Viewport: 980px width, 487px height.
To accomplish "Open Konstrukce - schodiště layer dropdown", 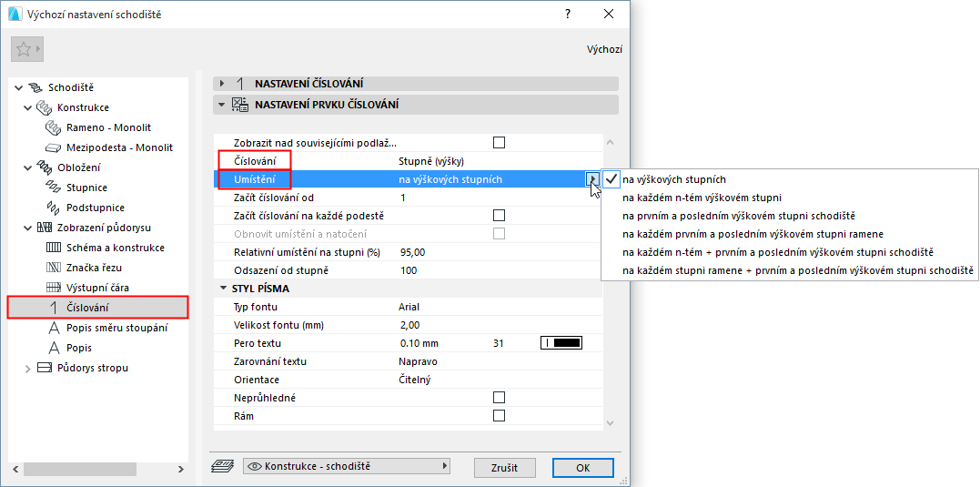I will [346, 466].
